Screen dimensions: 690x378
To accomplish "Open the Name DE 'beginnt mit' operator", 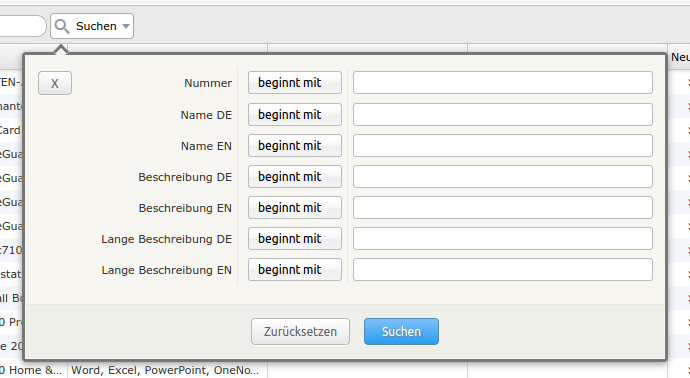I will 295,114.
